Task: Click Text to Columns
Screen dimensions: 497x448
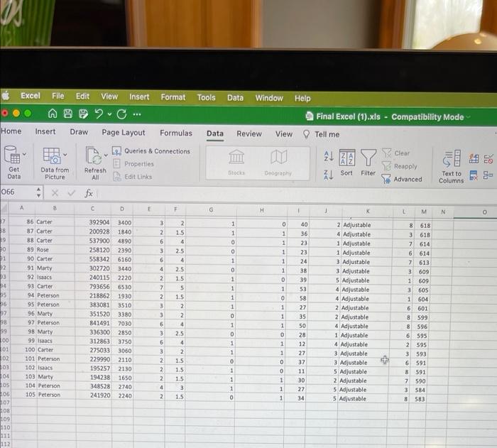Action: click(x=452, y=167)
